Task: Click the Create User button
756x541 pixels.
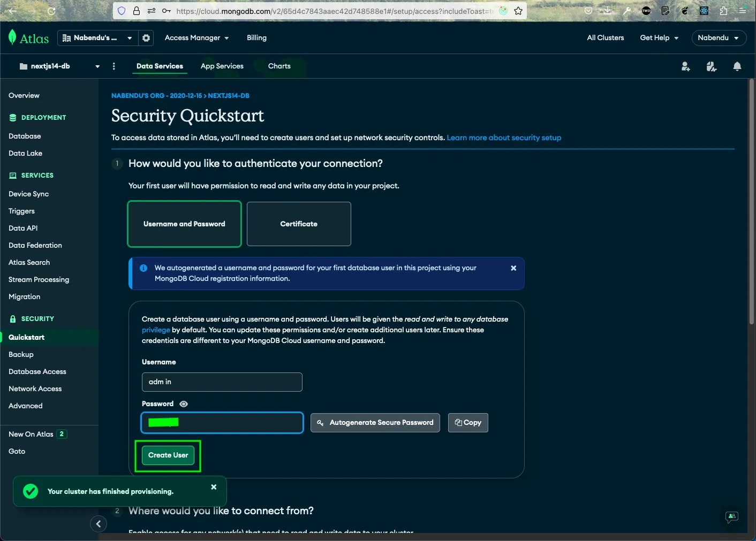Action: pos(168,455)
